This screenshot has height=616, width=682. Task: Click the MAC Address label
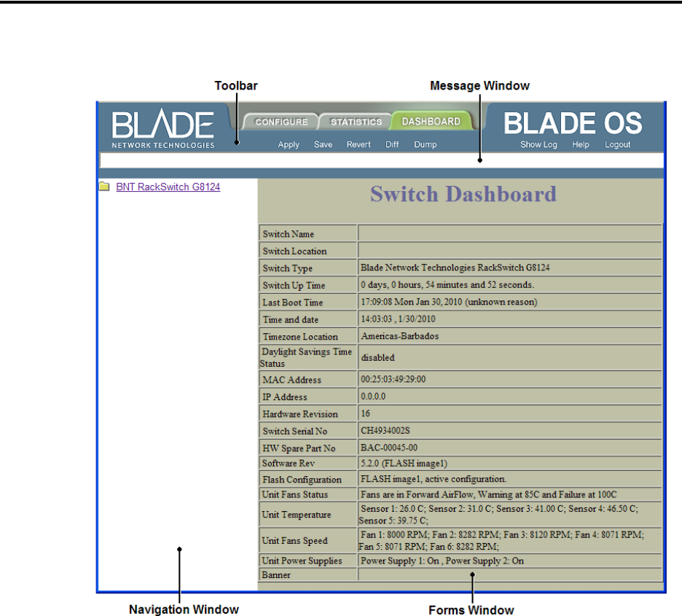click(292, 380)
